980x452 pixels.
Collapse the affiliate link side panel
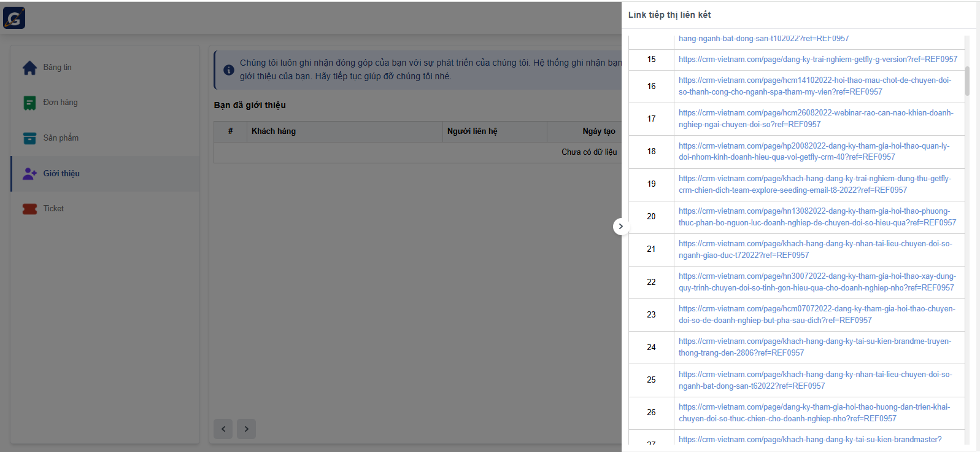620,227
